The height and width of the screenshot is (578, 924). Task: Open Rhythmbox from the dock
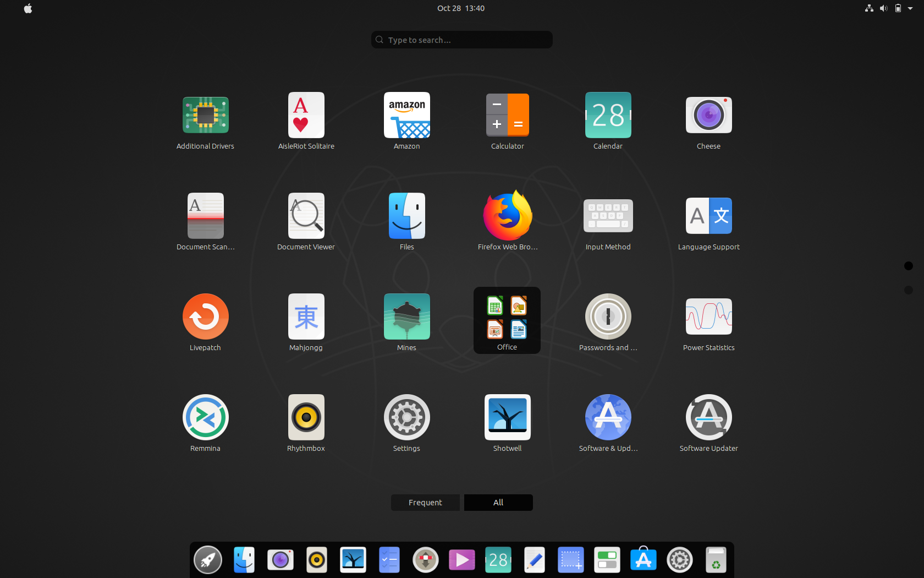[317, 560]
